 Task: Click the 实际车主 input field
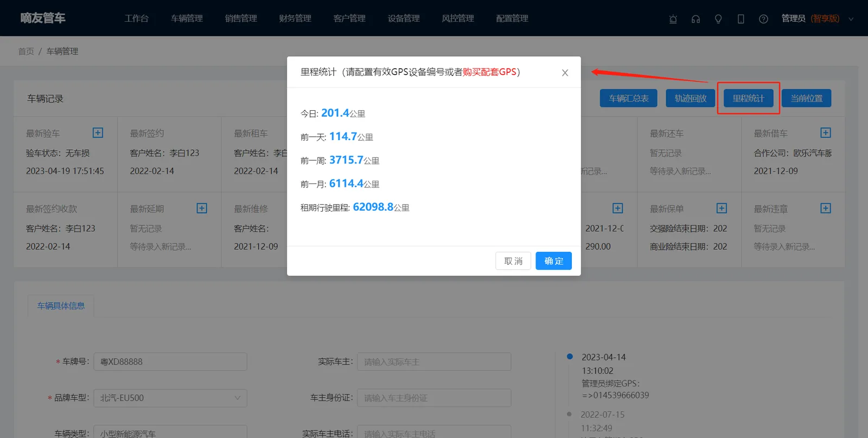coord(434,361)
